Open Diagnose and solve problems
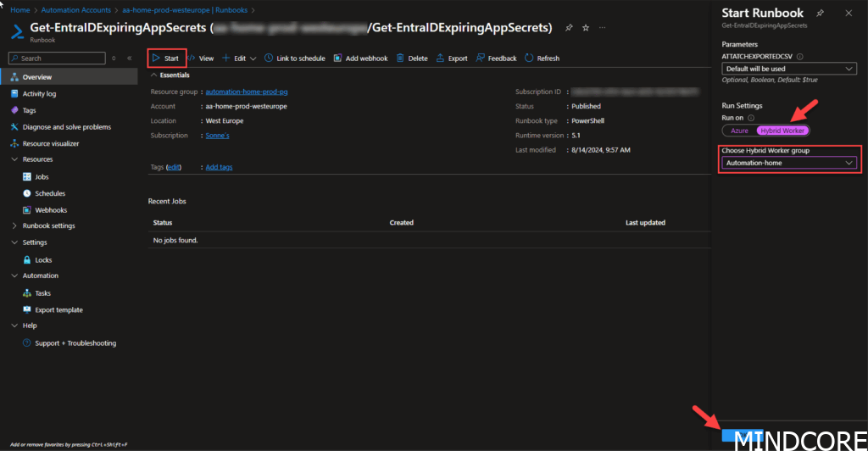The height and width of the screenshot is (451, 868). tap(66, 126)
